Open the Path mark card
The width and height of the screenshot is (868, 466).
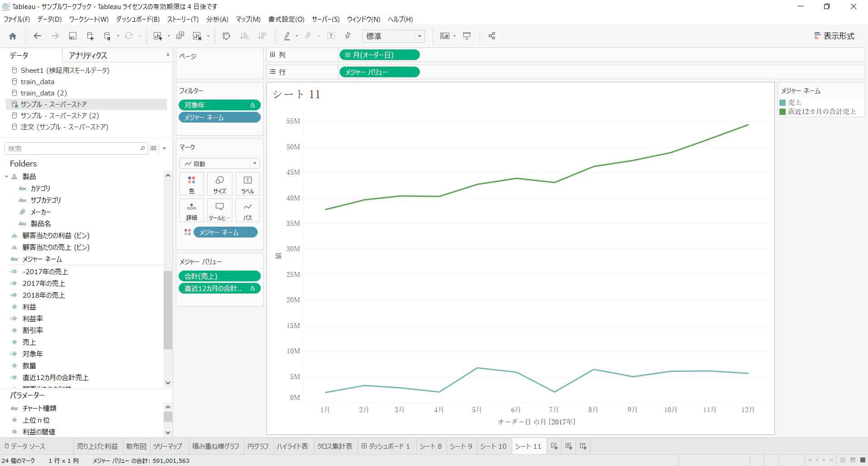pyautogui.click(x=248, y=211)
